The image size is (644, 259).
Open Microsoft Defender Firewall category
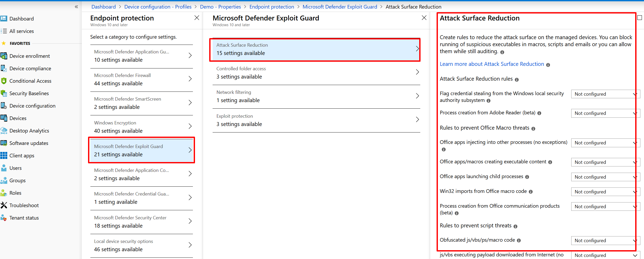142,80
